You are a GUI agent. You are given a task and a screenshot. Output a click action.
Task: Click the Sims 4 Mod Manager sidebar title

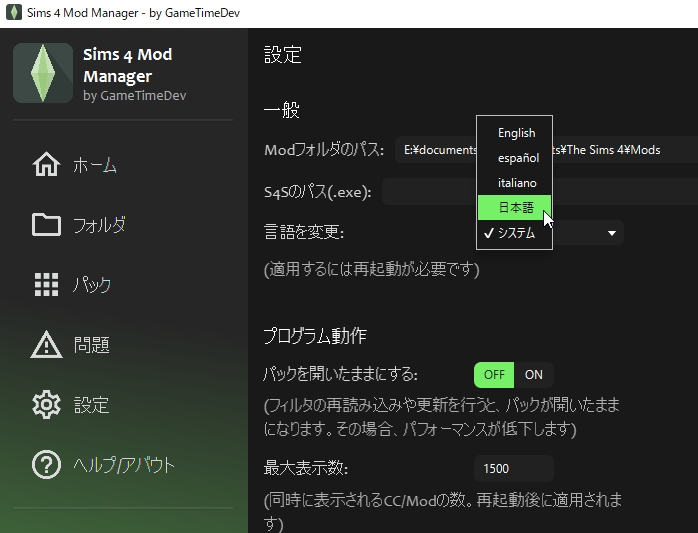point(128,65)
